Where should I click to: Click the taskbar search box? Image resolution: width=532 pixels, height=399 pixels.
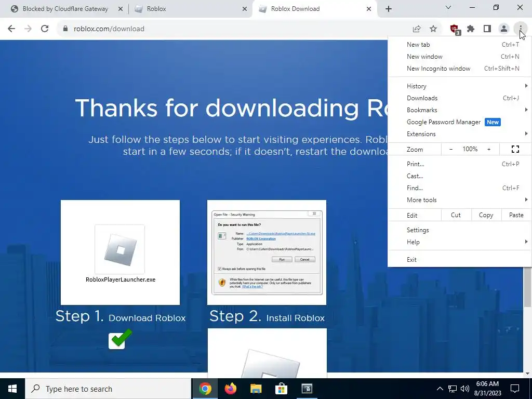[x=108, y=389]
